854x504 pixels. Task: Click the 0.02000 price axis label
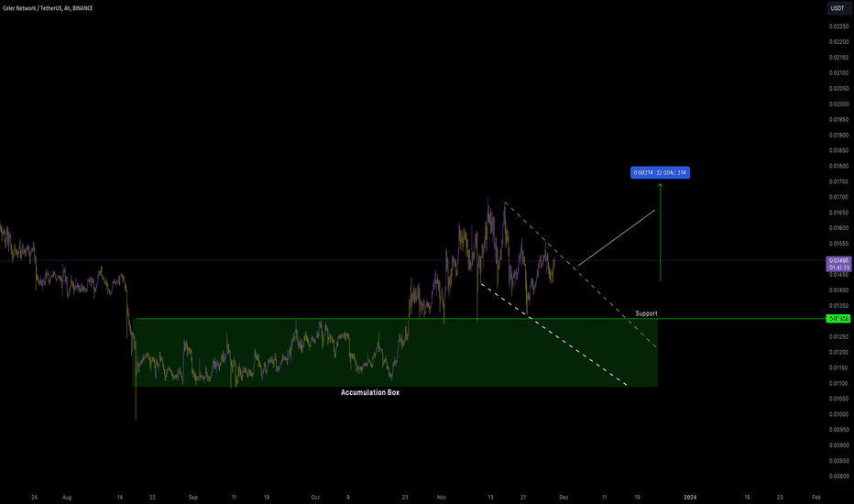click(838, 104)
